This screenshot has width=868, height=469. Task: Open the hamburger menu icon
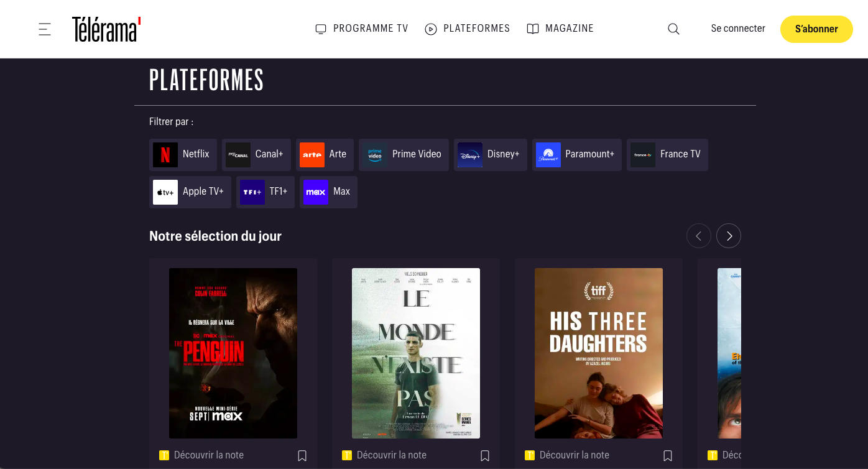click(45, 29)
